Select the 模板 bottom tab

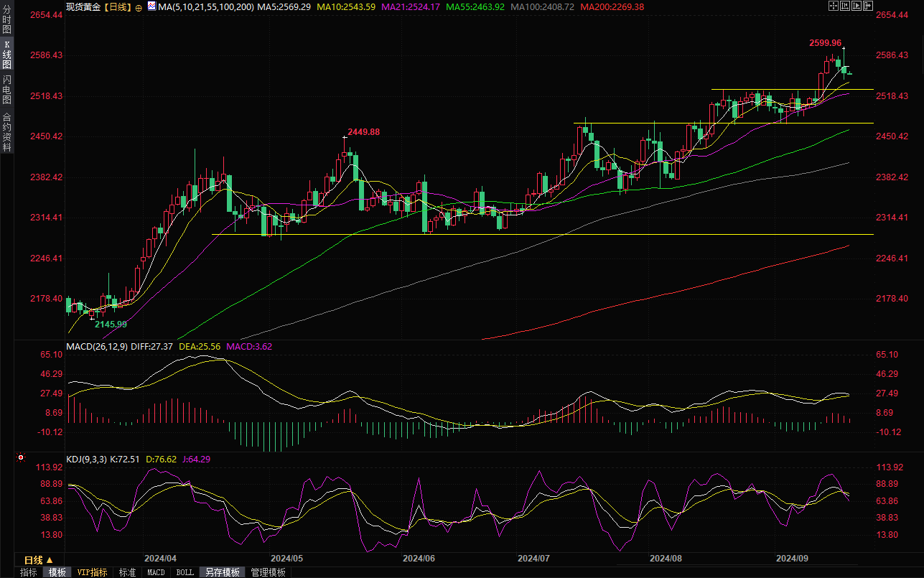click(57, 572)
